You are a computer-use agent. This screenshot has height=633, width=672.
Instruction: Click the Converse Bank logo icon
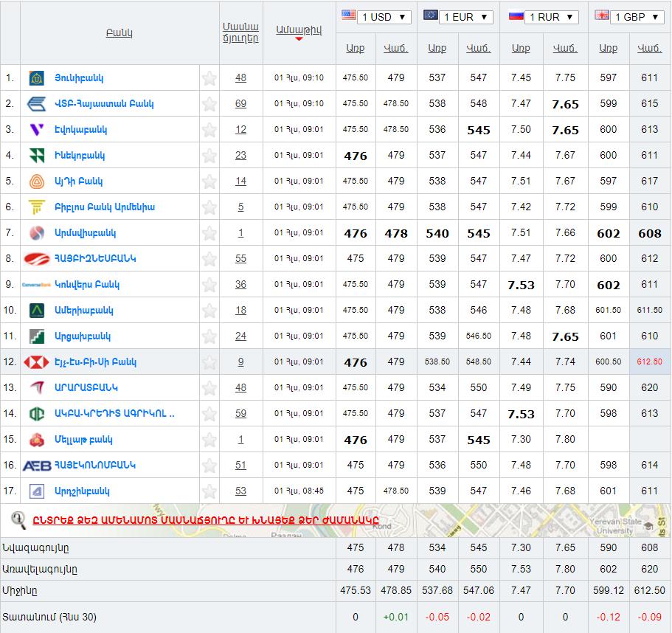[x=36, y=285]
